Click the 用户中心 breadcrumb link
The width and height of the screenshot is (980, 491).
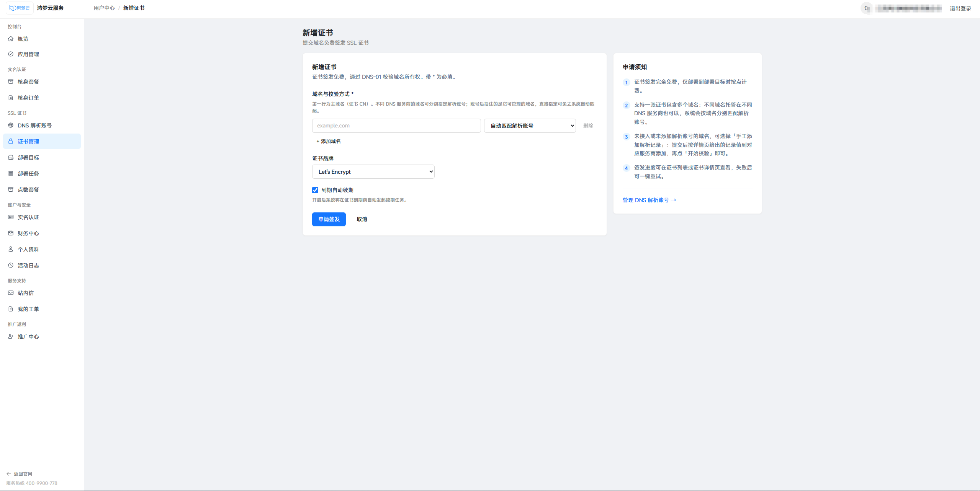104,8
